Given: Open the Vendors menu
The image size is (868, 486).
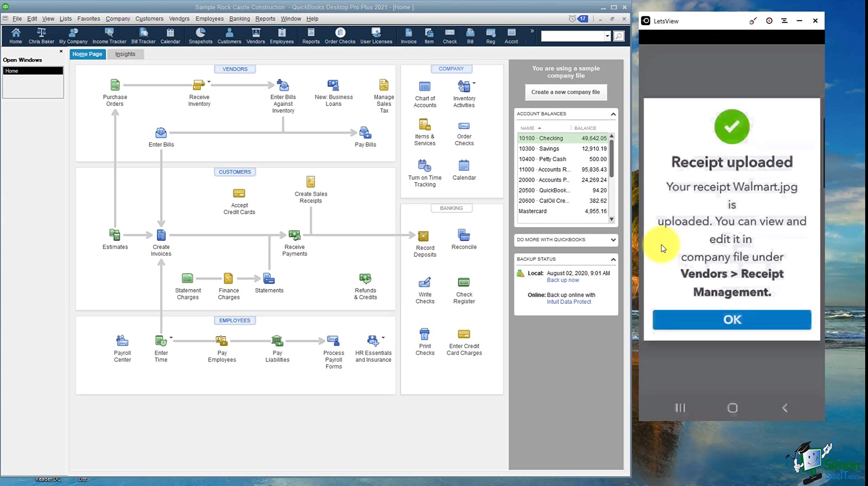Looking at the screenshot, I should click(x=179, y=19).
